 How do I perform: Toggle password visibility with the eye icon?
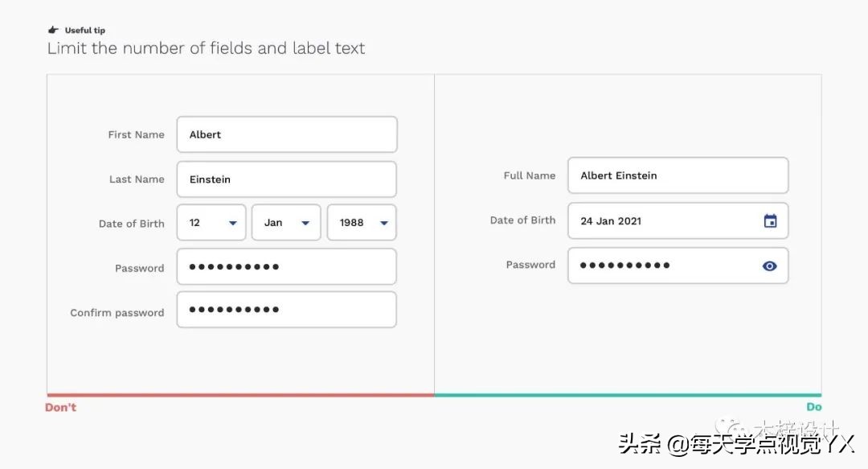(x=770, y=265)
